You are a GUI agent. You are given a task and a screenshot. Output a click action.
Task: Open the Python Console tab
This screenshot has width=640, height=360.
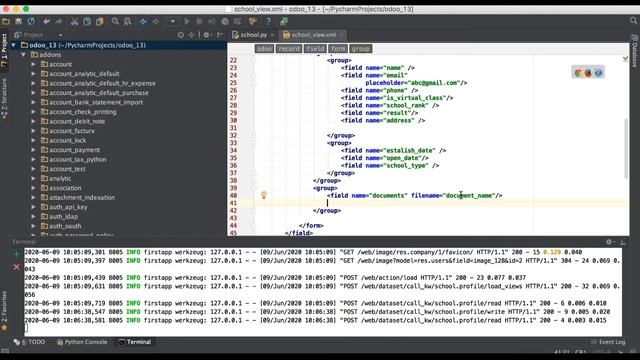82,342
